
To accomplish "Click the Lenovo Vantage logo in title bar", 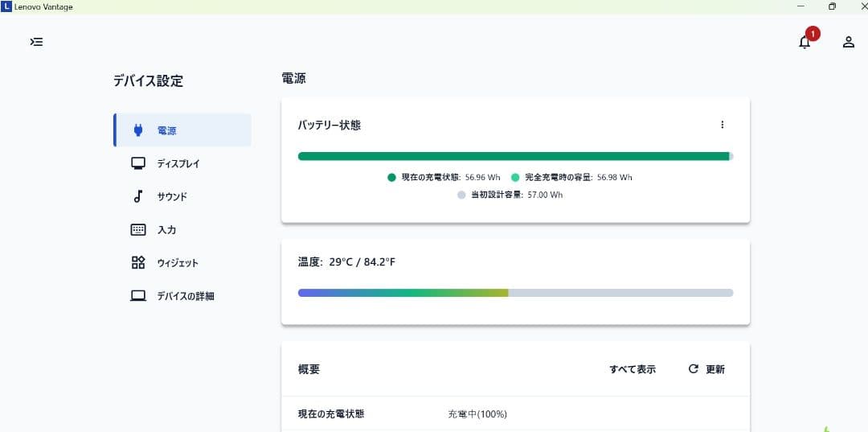I will (x=7, y=6).
